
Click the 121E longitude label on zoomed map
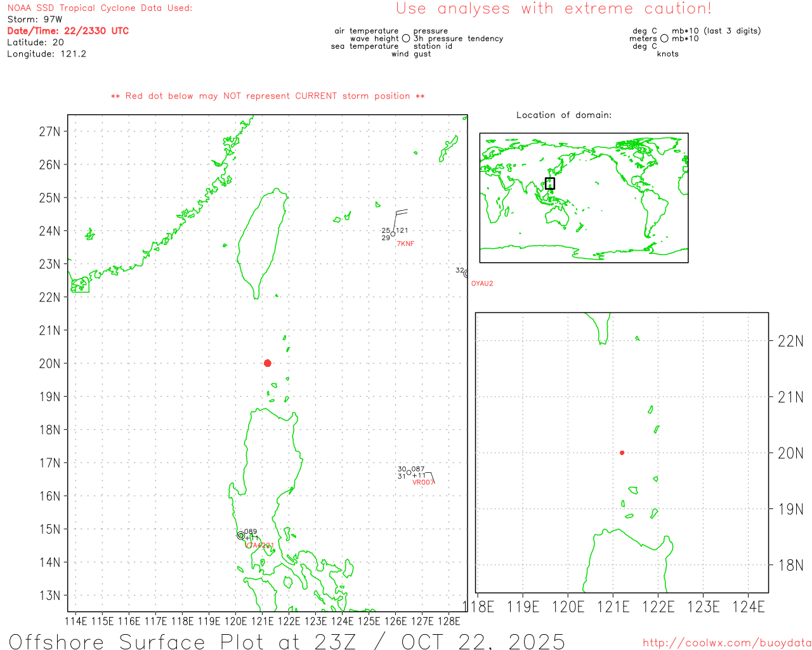[613, 607]
